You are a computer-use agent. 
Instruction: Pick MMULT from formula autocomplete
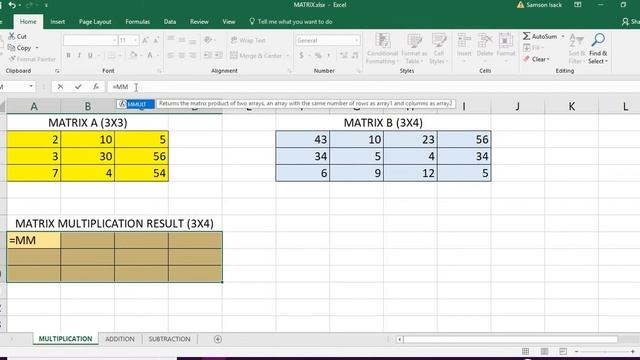[136, 104]
